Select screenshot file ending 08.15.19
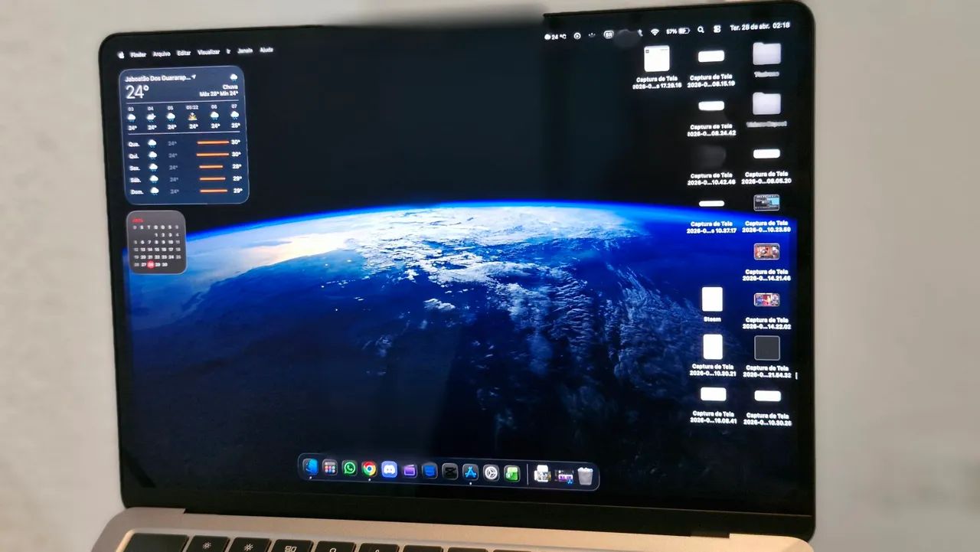The image size is (980, 552). pos(711,68)
